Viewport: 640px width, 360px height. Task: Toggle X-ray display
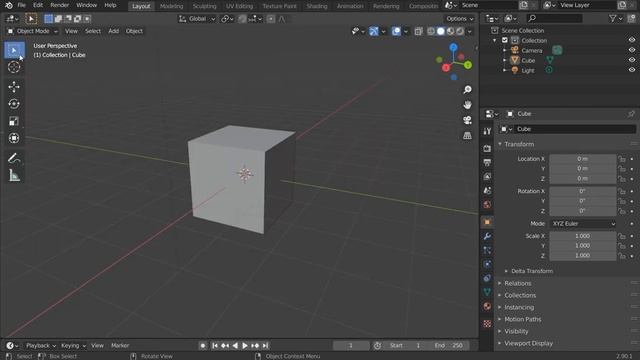coord(418,31)
